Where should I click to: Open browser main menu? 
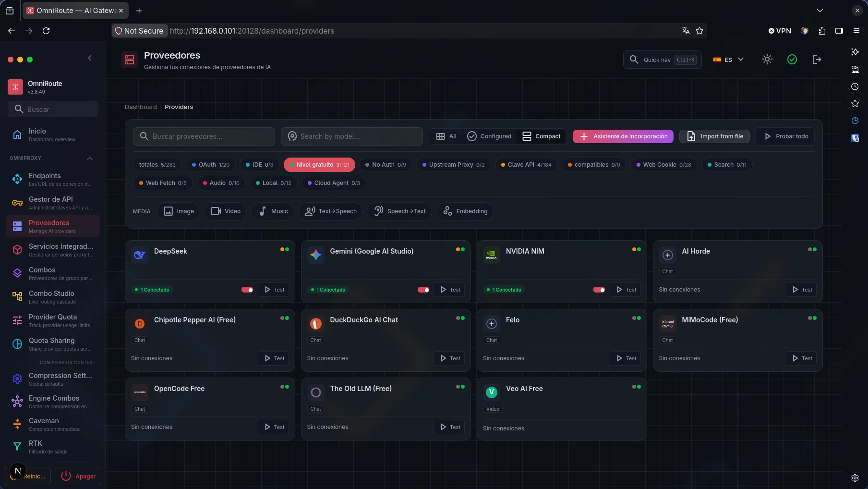coord(856,31)
